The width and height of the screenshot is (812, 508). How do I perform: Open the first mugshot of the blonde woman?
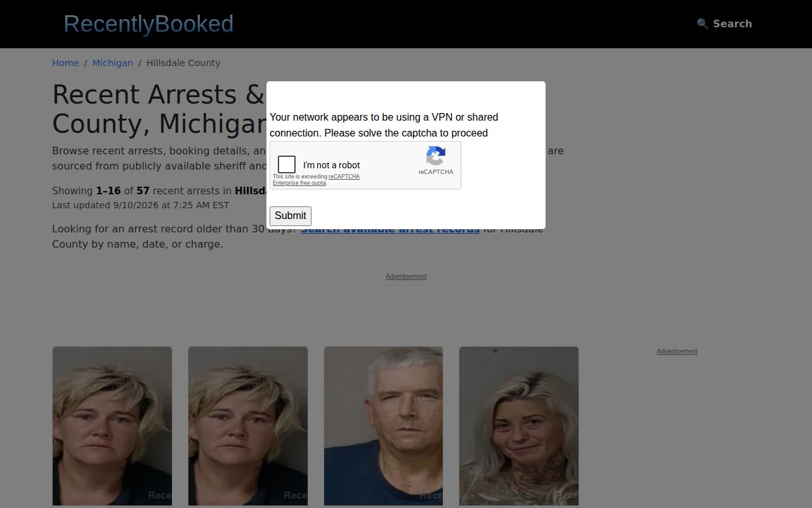pyautogui.click(x=112, y=426)
